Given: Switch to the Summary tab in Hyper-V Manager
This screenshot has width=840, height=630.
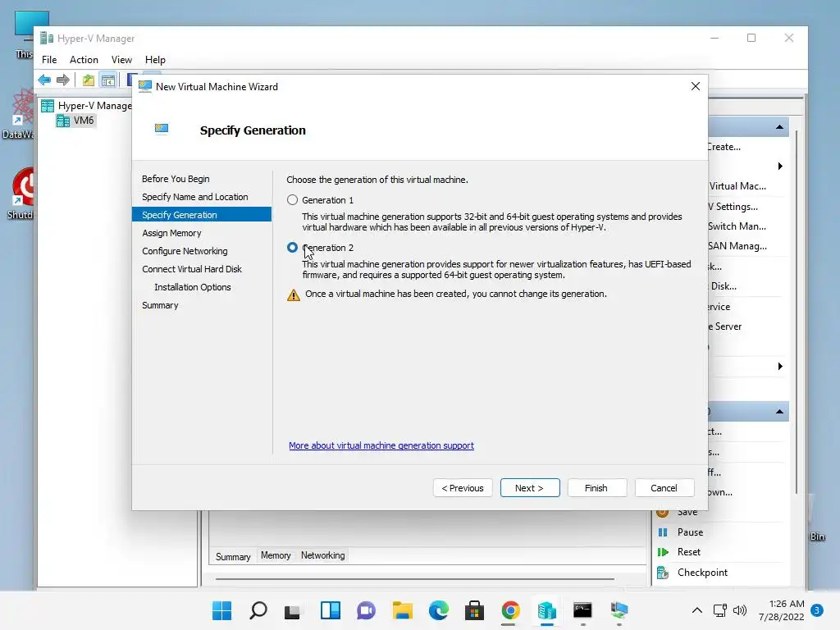Looking at the screenshot, I should 233,557.
